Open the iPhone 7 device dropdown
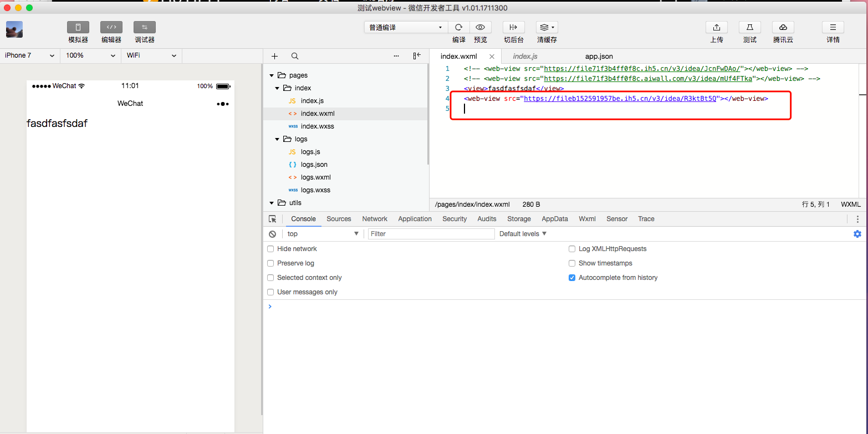The image size is (868, 434). tap(29, 55)
